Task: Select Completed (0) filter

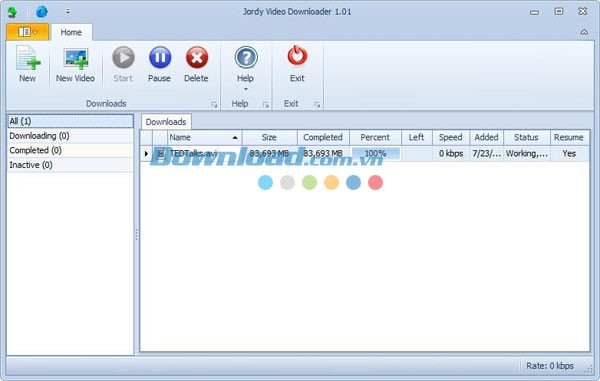Action: coord(70,150)
